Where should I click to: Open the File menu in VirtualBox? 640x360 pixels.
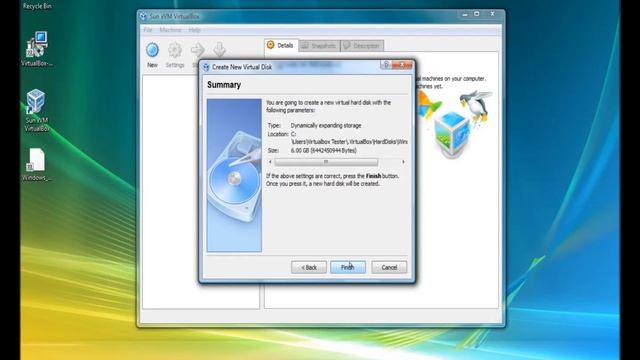pyautogui.click(x=148, y=30)
